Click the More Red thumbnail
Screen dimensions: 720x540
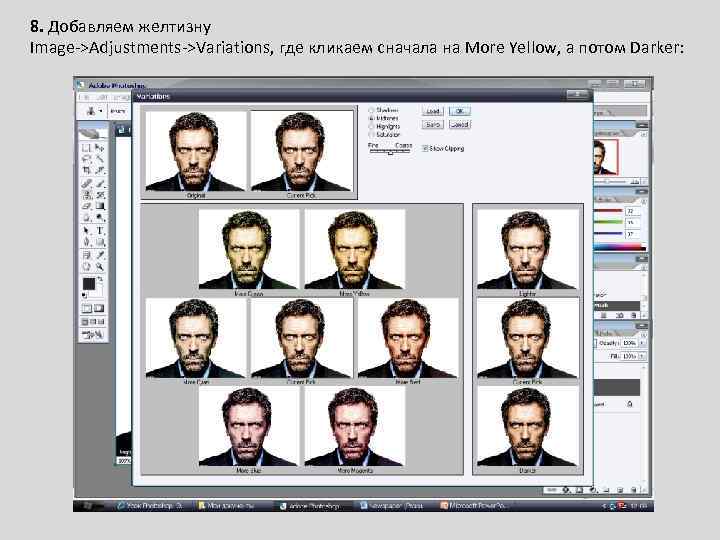pos(408,338)
